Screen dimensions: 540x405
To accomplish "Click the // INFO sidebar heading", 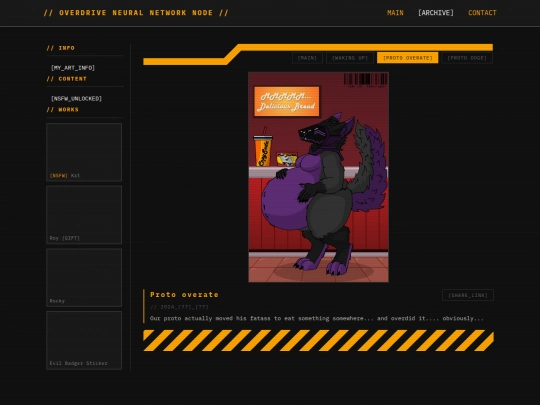I will coord(61,48).
